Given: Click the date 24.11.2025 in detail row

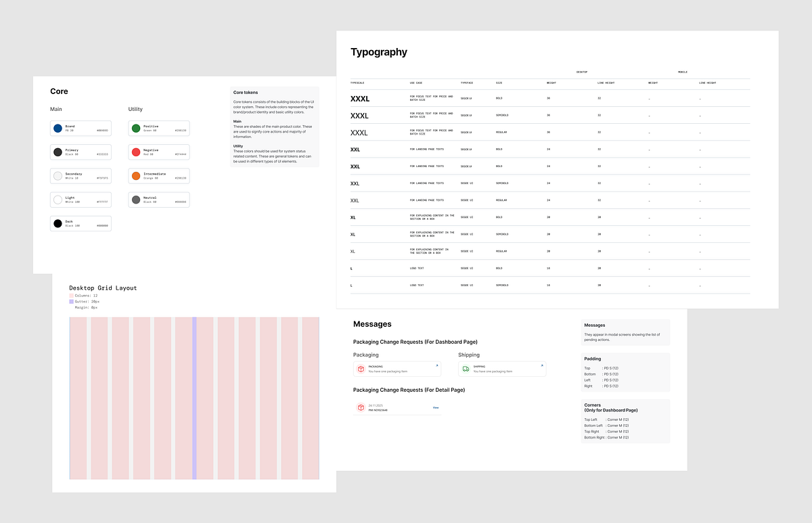Looking at the screenshot, I should tap(374, 405).
